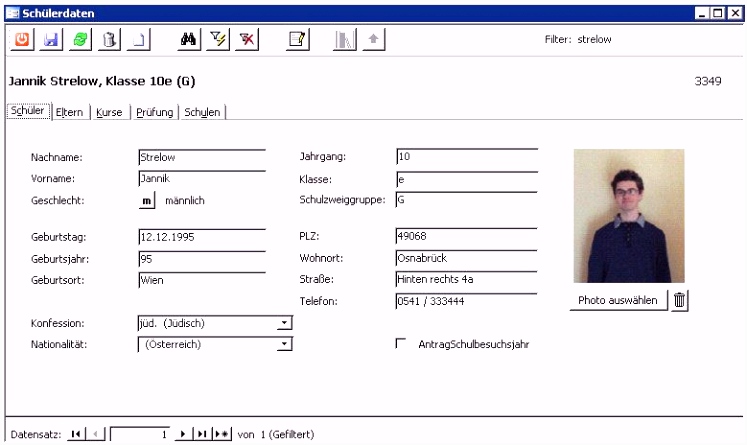The height and width of the screenshot is (445, 747).
Task: Delete photo with trash icon beside Photo auswählen
Action: click(679, 300)
